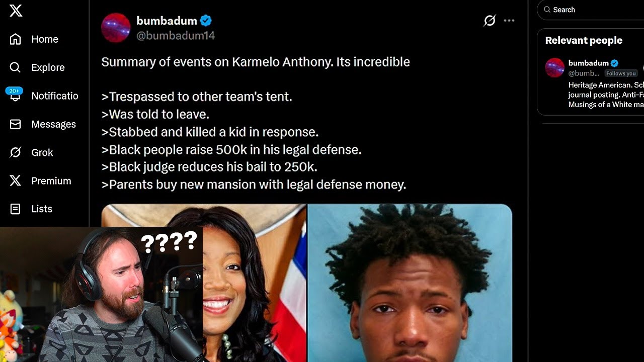Select the Messages menu label
The width and height of the screenshot is (644, 362).
pos(54,124)
